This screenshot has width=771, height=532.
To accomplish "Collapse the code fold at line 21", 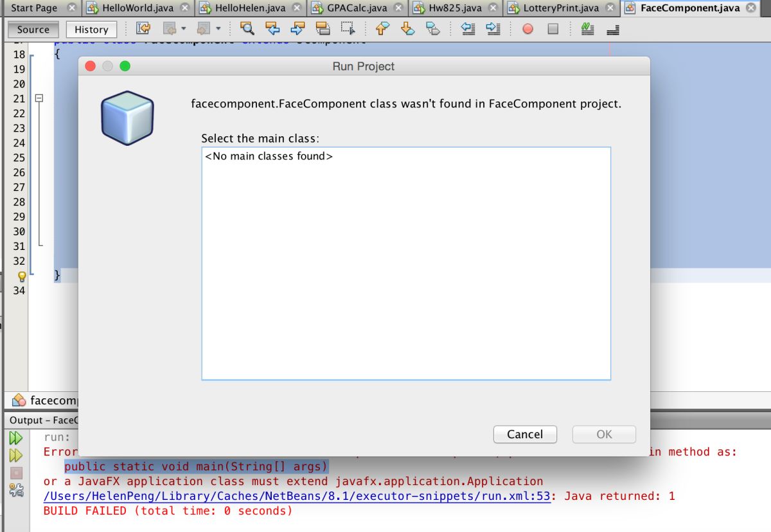I will point(39,98).
